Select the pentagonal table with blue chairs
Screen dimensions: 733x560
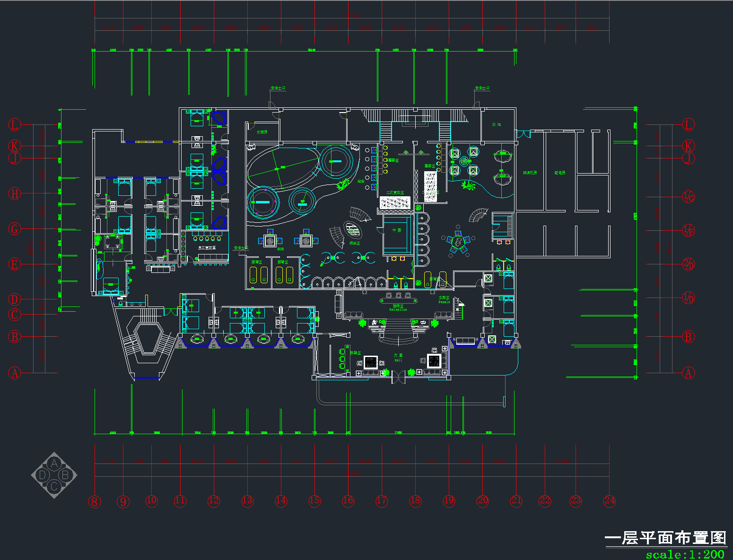(x=457, y=243)
